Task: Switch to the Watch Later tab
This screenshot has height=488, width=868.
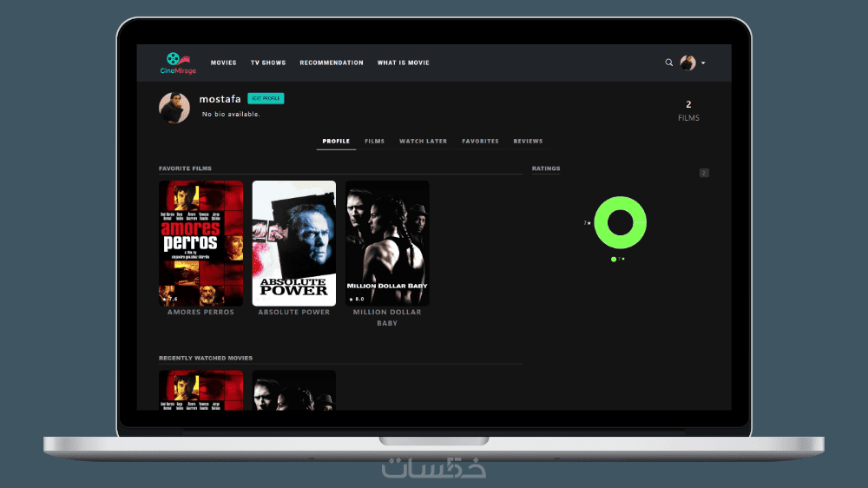Action: [x=423, y=142]
